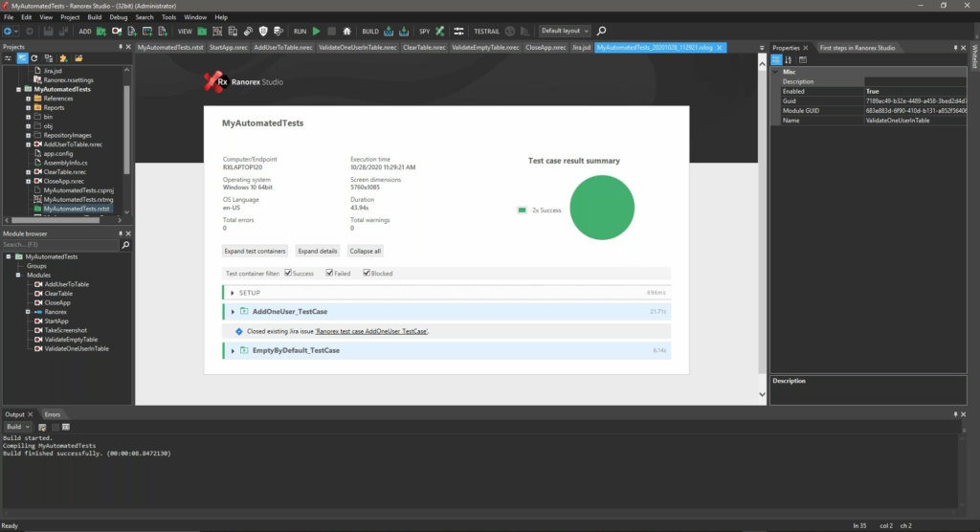The image size is (980, 532).
Task: Expand the Ranorex node in Module browser
Action: [28, 312]
